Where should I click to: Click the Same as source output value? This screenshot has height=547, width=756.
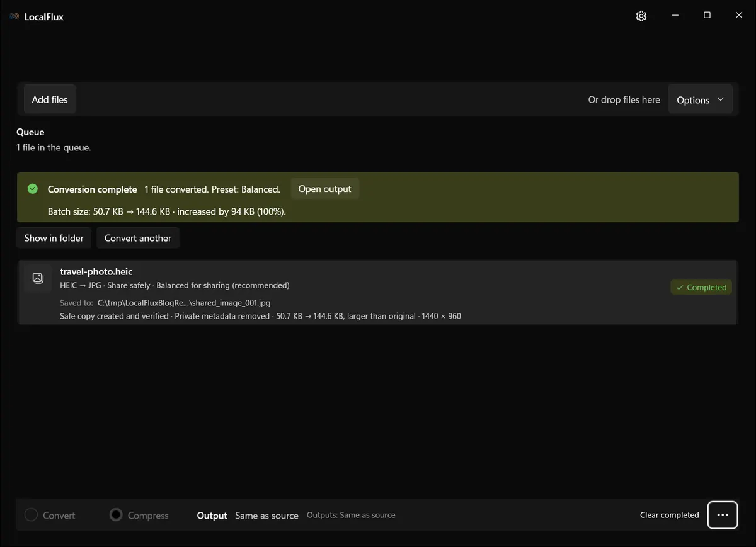pyautogui.click(x=266, y=516)
